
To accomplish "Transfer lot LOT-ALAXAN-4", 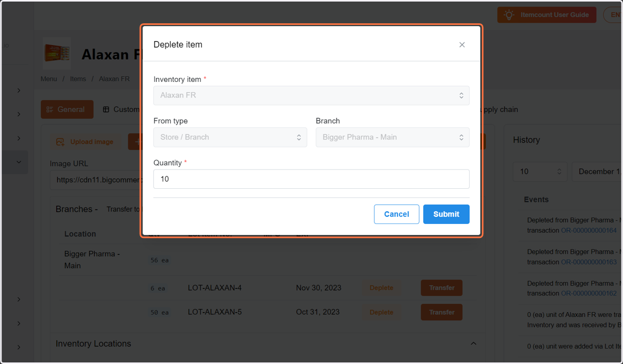I will tap(442, 288).
